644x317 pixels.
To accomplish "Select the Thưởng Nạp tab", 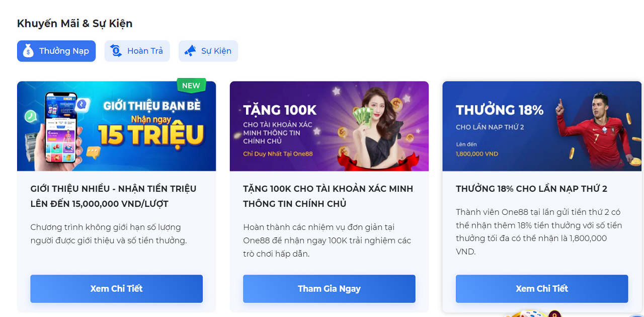I will (56, 51).
